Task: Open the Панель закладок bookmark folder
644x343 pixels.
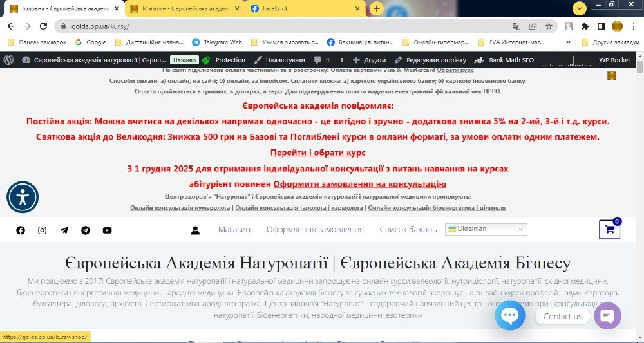Action: 37,42
